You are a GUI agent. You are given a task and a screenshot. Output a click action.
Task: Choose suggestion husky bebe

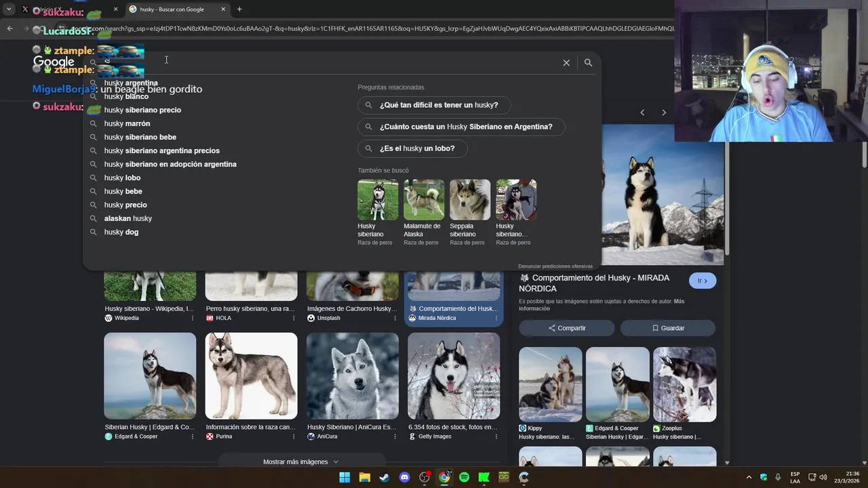[x=123, y=191]
